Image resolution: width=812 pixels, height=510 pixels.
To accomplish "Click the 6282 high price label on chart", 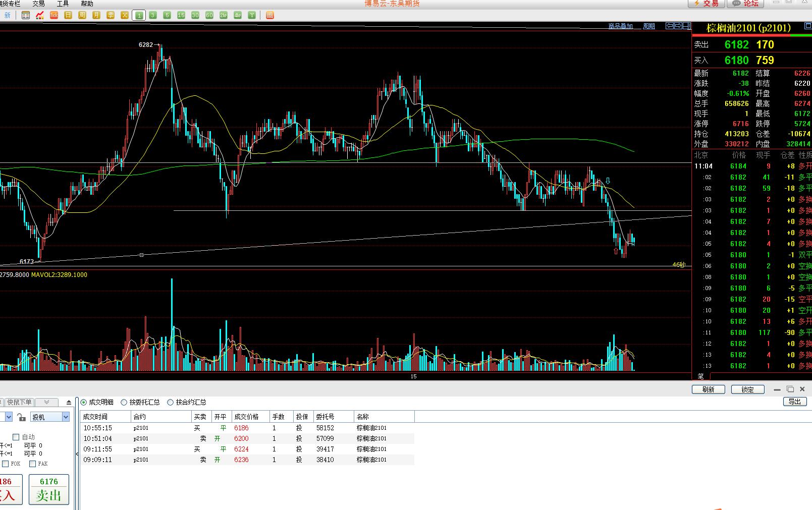I will point(146,45).
